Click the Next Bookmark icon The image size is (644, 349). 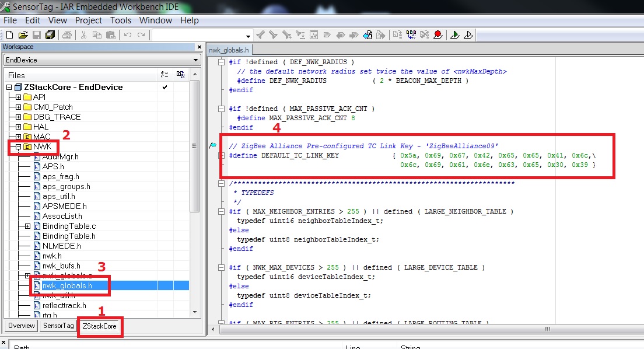pos(353,35)
